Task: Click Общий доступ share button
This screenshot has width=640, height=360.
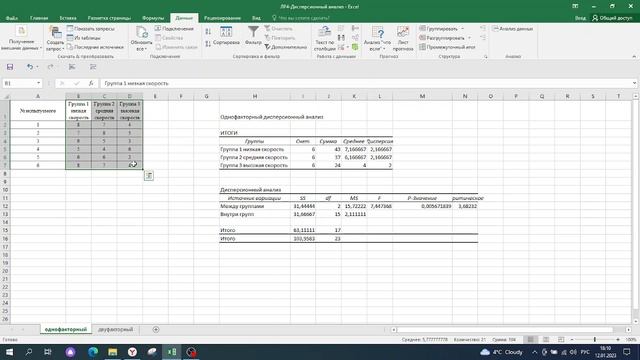Action: coord(612,18)
